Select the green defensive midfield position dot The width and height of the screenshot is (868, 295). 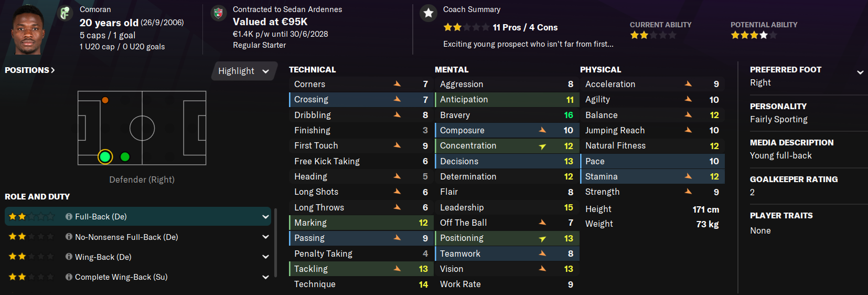tap(125, 156)
